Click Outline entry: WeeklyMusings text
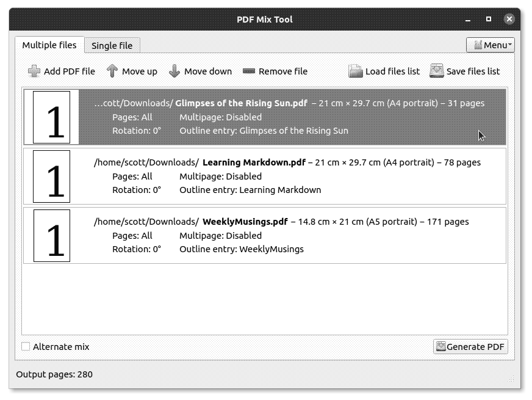532x400 pixels. pos(242,249)
